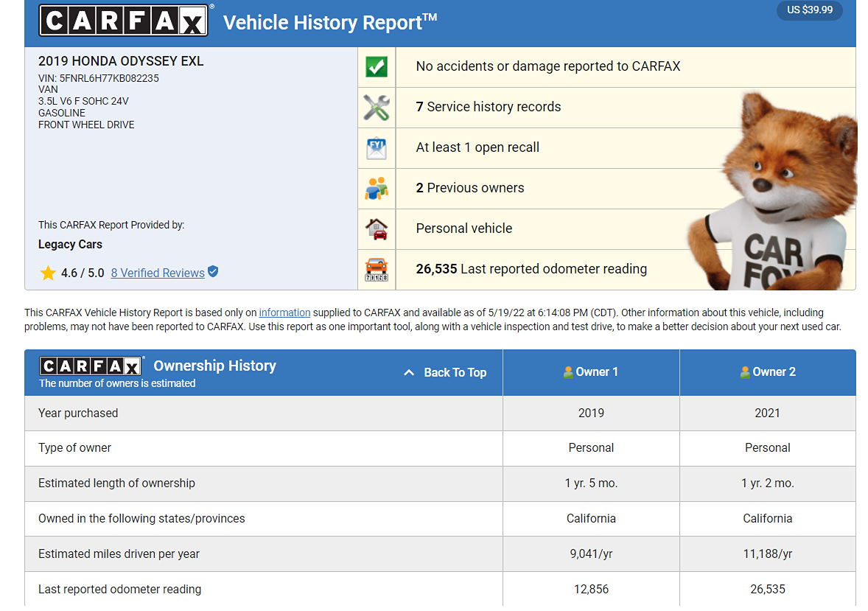Click the CARFAX logo in header
The width and height of the screenshot is (868, 611).
pyautogui.click(x=123, y=21)
